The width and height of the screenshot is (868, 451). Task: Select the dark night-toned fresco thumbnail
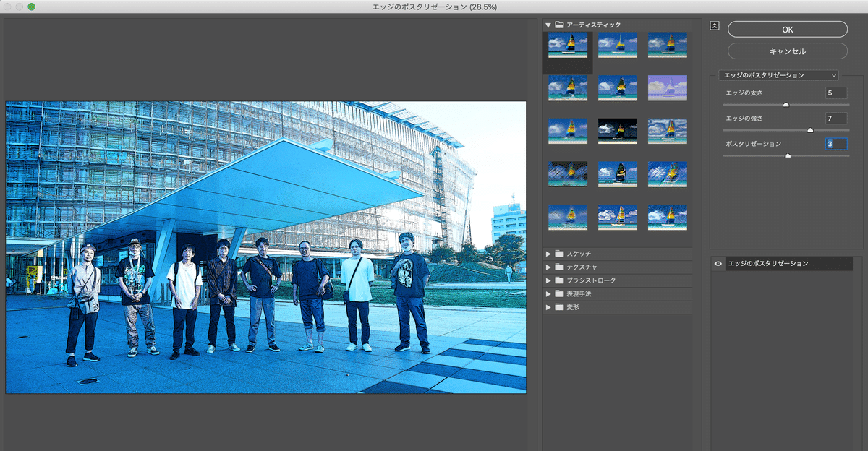[x=618, y=132]
